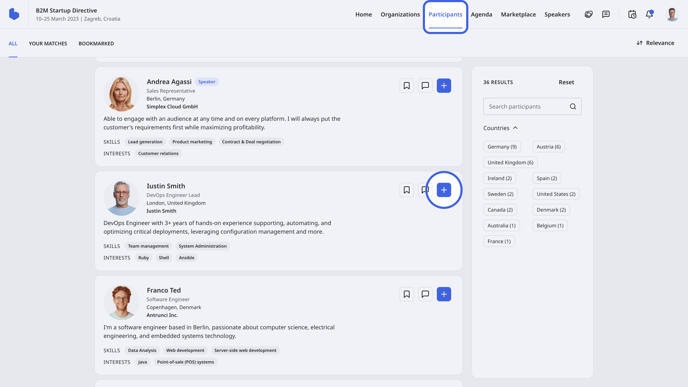Click the sort arrows icon beside Relevance
The height and width of the screenshot is (387, 688).
(639, 43)
